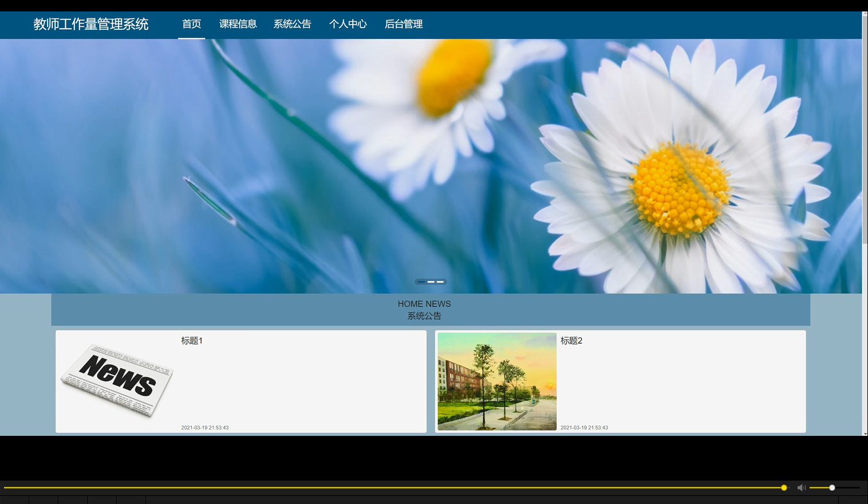Open the 课程信息 menu item
868x504 pixels.
(238, 24)
